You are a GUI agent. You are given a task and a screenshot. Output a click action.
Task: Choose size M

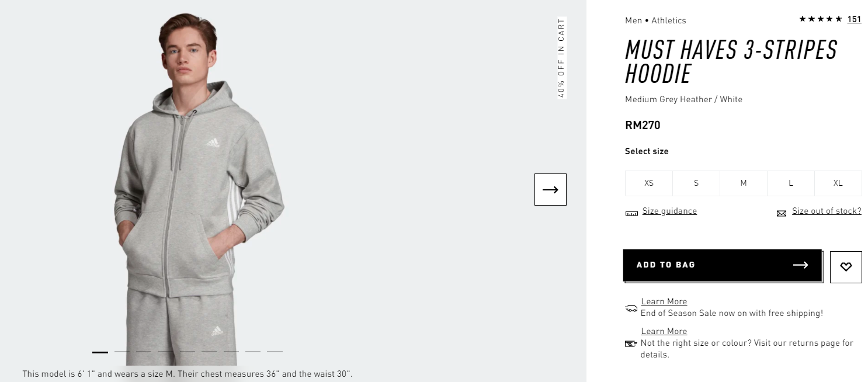(744, 183)
